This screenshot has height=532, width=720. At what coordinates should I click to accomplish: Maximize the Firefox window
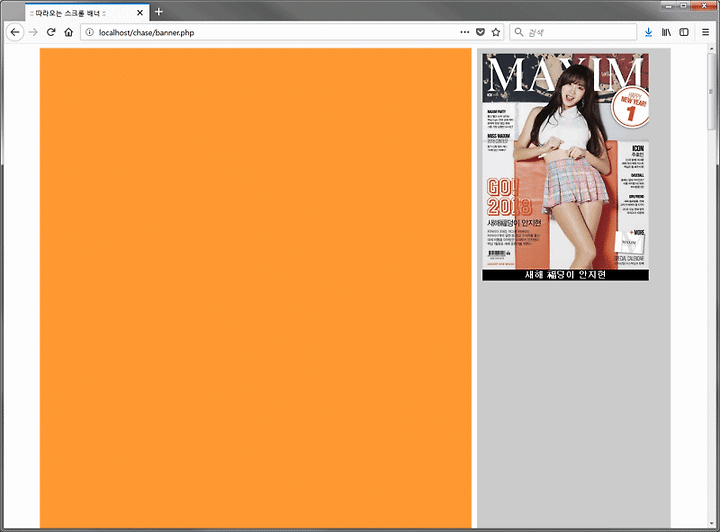click(x=683, y=6)
